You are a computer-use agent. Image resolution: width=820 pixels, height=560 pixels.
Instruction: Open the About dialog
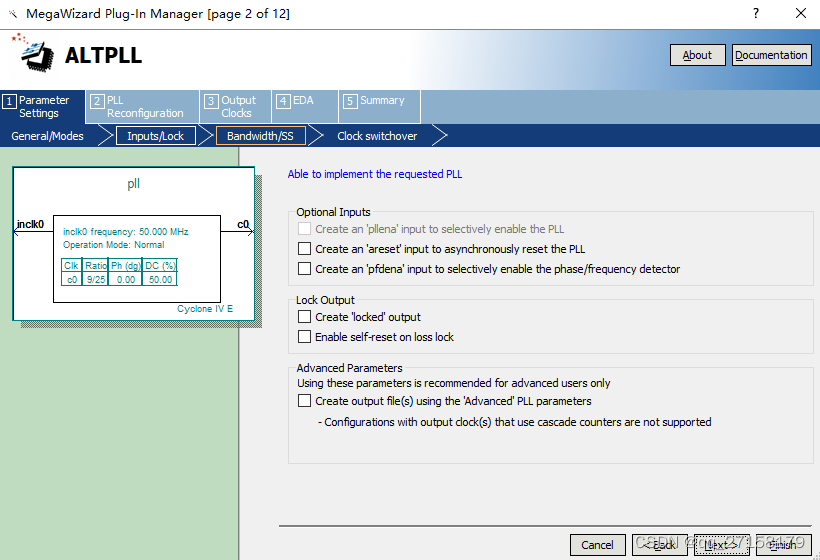[697, 55]
